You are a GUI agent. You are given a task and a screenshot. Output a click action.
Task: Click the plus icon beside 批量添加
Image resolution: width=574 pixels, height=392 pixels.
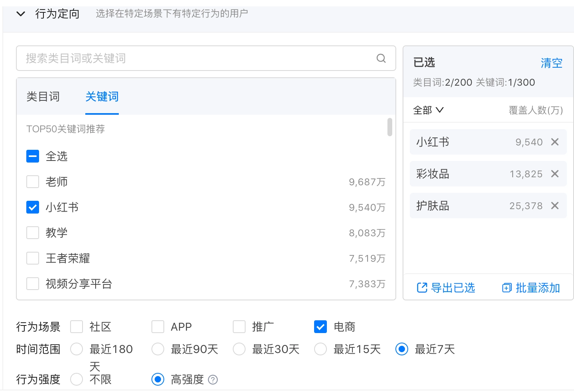(x=506, y=288)
